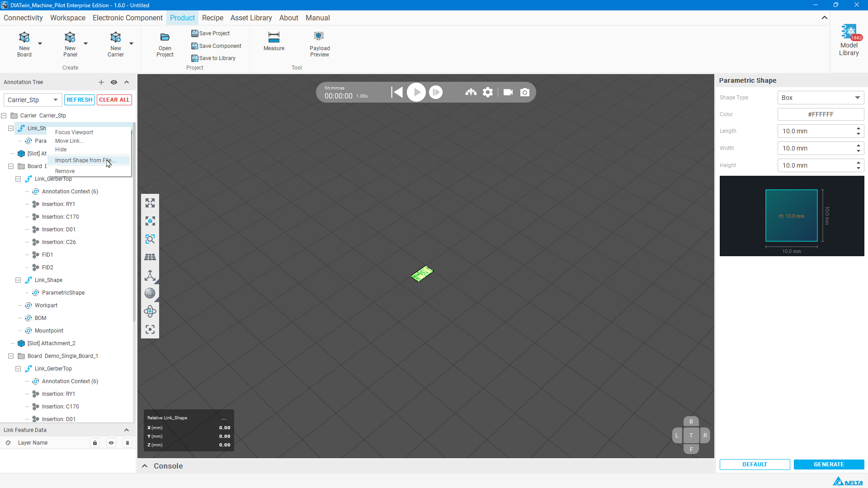Expand the Console panel

(145, 466)
